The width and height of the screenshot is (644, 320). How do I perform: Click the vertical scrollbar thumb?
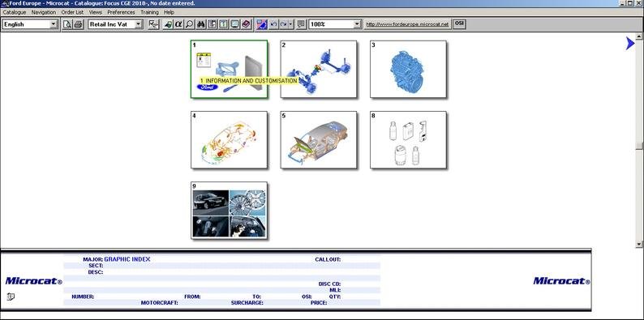tap(638, 146)
